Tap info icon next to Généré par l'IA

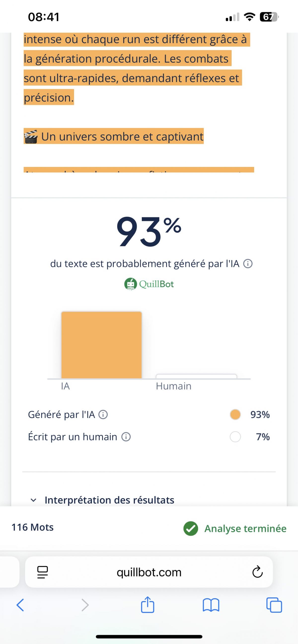pyautogui.click(x=103, y=415)
